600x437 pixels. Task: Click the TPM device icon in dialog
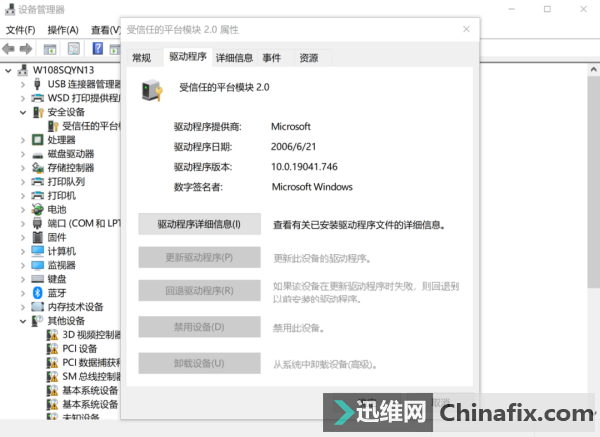tap(152, 90)
